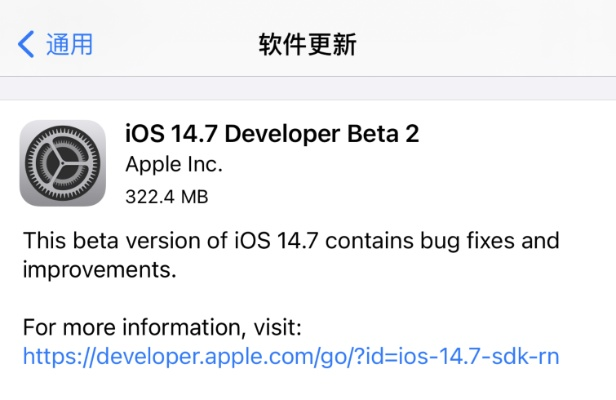This screenshot has width=616, height=400.
Task: Open the developer.apple.com release notes link
Action: [290, 356]
